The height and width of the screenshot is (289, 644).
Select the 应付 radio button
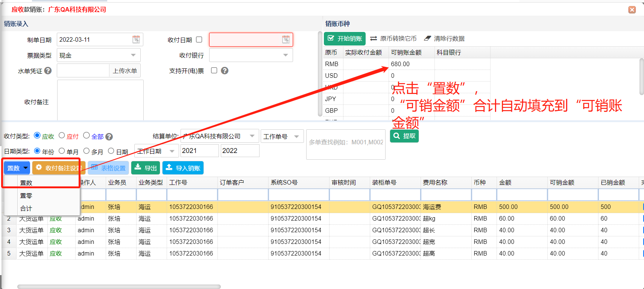point(62,135)
